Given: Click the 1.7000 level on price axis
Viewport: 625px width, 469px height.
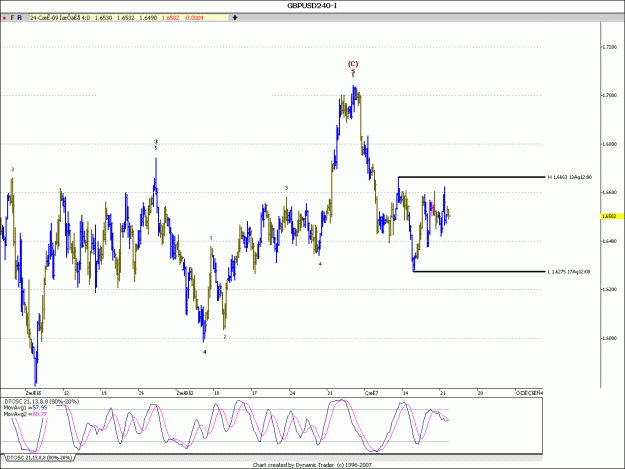Looking at the screenshot, I should [610, 96].
